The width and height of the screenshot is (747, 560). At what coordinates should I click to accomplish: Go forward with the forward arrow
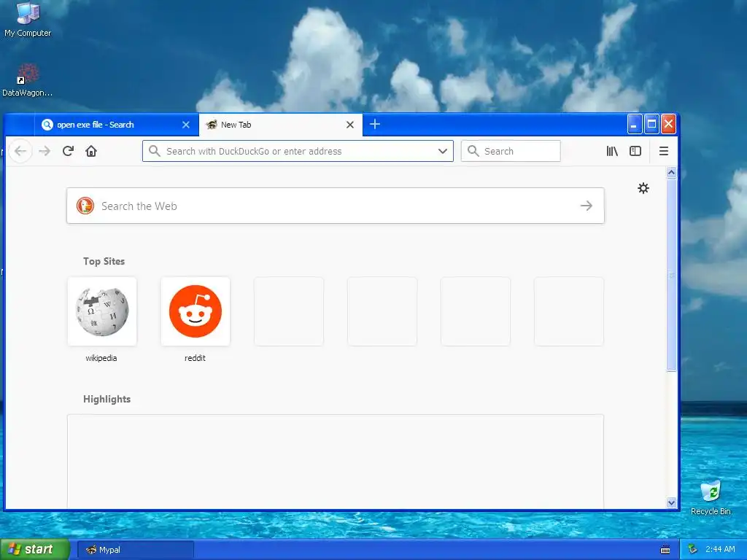coord(44,152)
